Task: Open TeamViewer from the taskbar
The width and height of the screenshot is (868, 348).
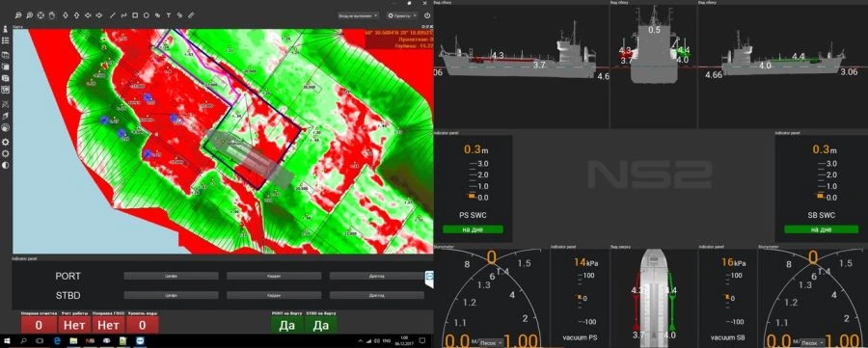Action: coord(140,341)
